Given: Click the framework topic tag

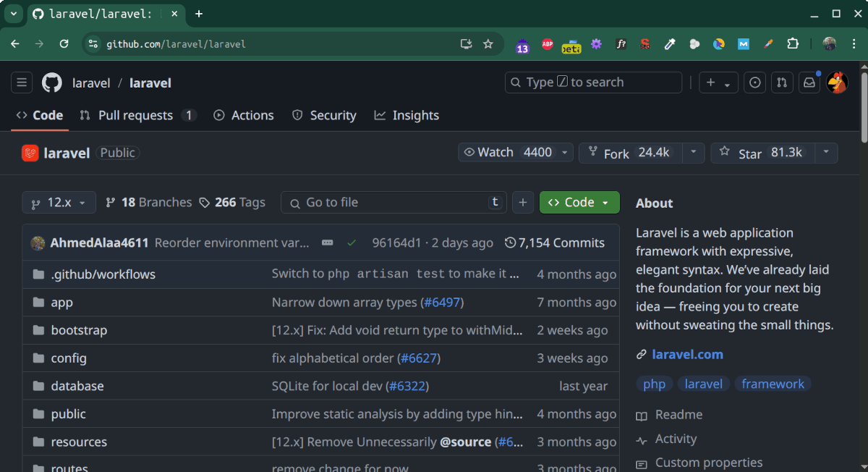Looking at the screenshot, I should pyautogui.click(x=773, y=384).
